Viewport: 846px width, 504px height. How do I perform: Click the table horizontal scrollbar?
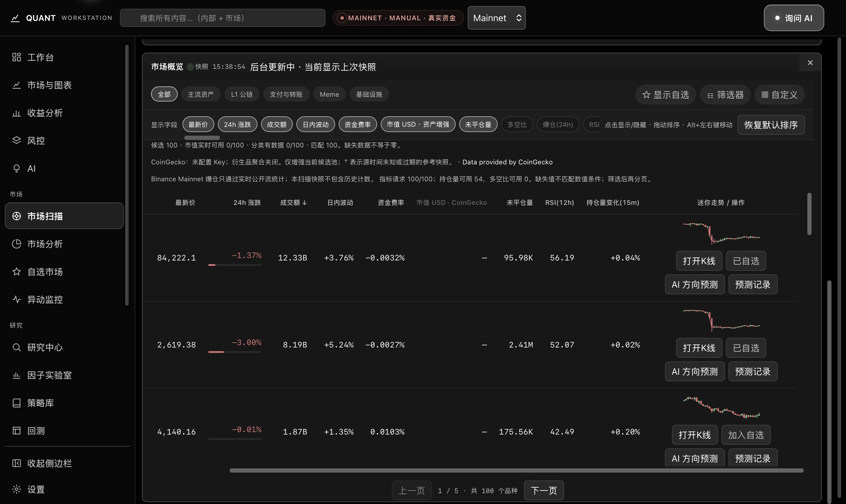[x=516, y=470]
